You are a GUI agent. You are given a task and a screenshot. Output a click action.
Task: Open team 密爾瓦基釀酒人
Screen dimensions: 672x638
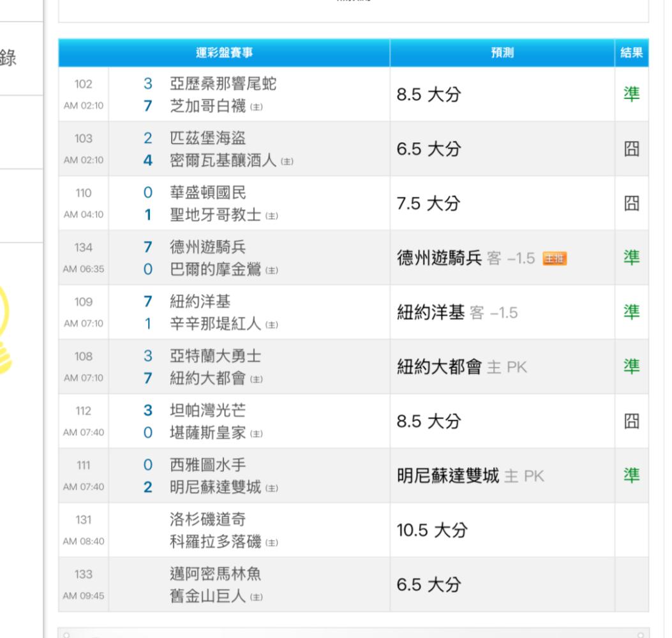coord(223,160)
